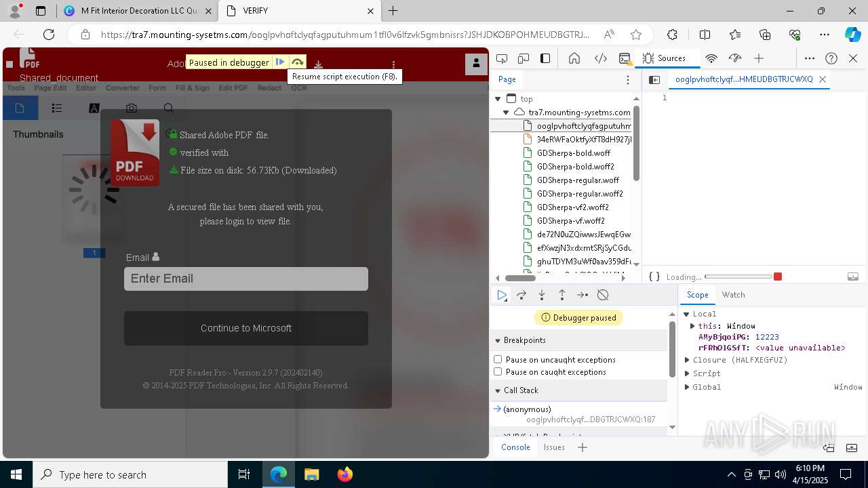Click Windows Start button
868x488 pixels.
16,474
